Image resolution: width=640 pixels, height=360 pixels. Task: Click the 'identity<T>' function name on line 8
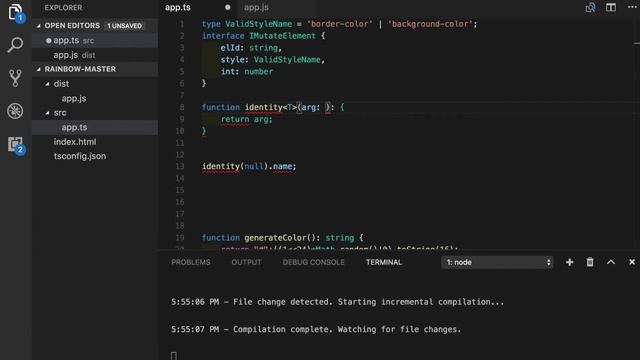tap(271, 107)
